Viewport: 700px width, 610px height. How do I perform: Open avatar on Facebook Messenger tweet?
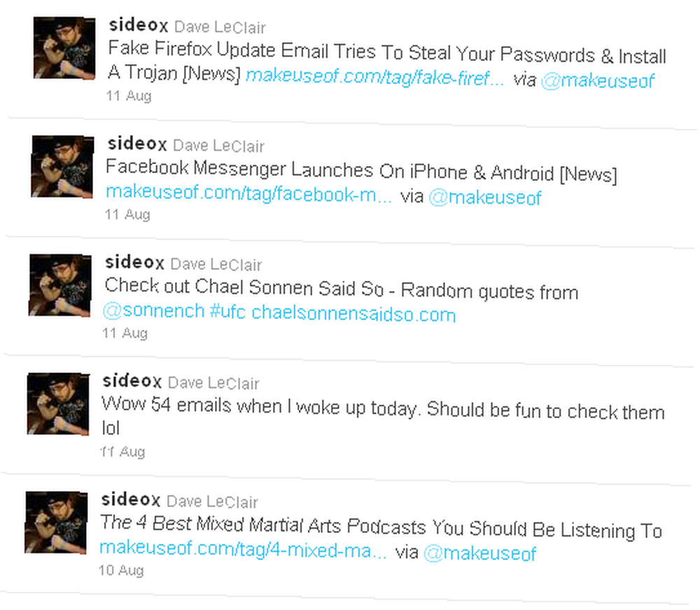[62, 167]
